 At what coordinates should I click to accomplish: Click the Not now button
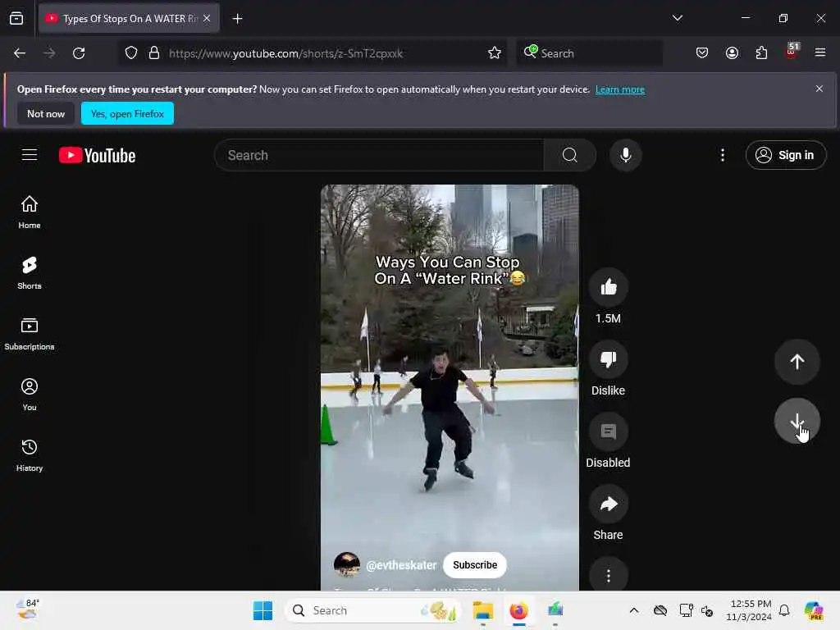click(x=46, y=113)
